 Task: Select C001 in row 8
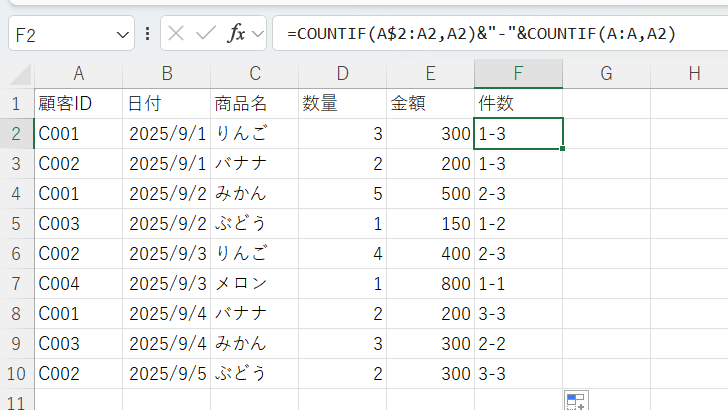(78, 314)
